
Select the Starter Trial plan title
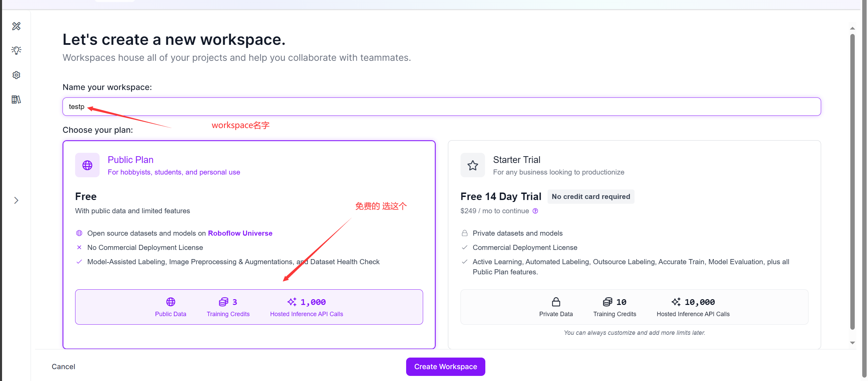[516, 160]
